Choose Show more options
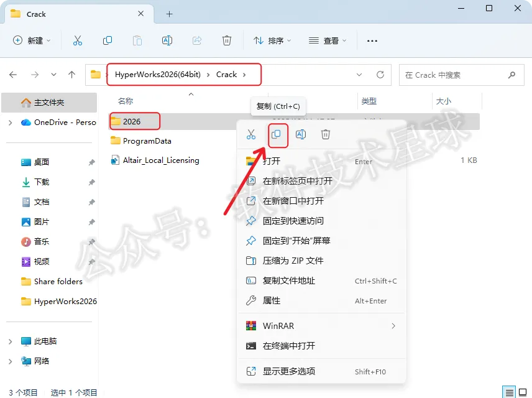The image size is (532, 398). (x=321, y=371)
